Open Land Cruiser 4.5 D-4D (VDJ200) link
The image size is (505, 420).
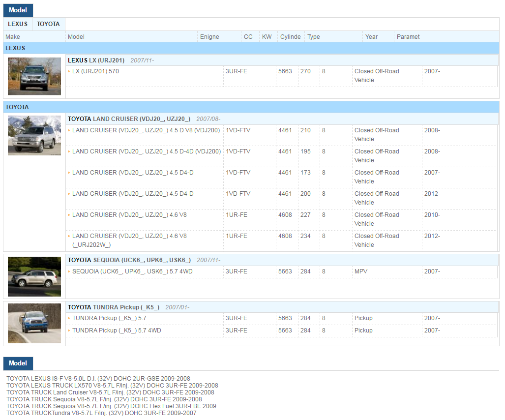(x=147, y=151)
